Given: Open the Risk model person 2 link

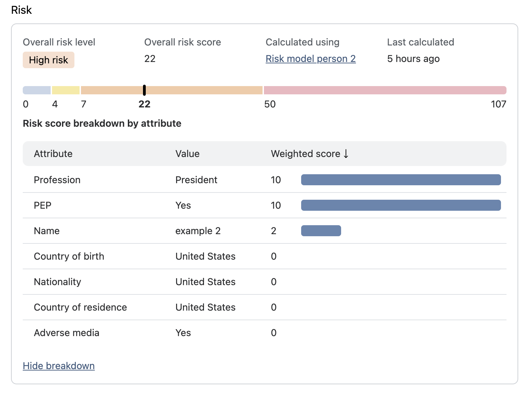Looking at the screenshot, I should 310,59.
